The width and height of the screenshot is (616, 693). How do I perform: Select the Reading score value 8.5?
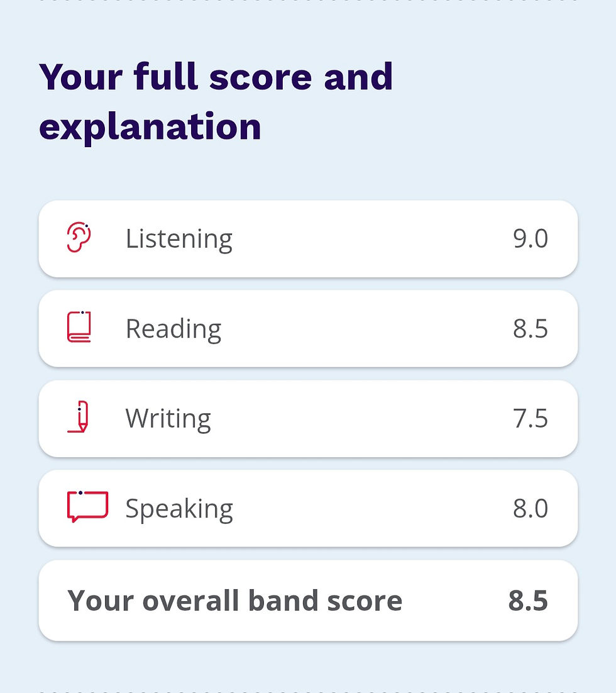coord(531,328)
